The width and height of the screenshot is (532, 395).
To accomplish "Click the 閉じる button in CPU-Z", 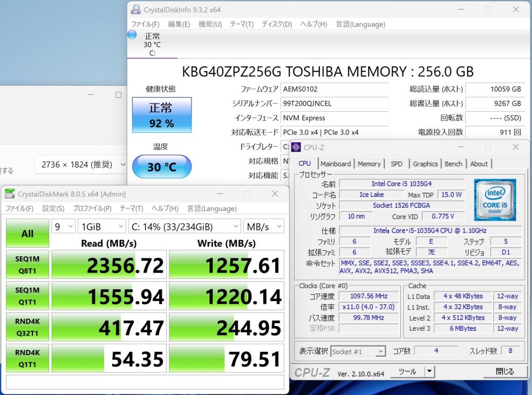I will (x=504, y=372).
